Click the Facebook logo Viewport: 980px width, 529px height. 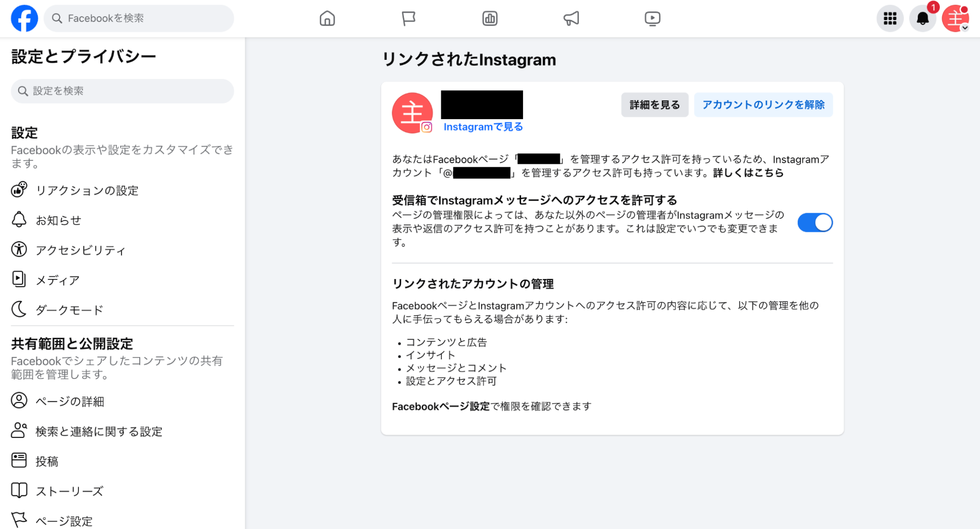pos(25,18)
